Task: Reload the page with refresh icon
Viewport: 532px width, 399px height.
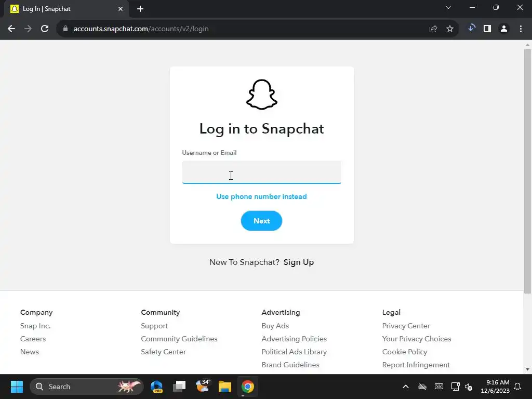Action: point(45,29)
